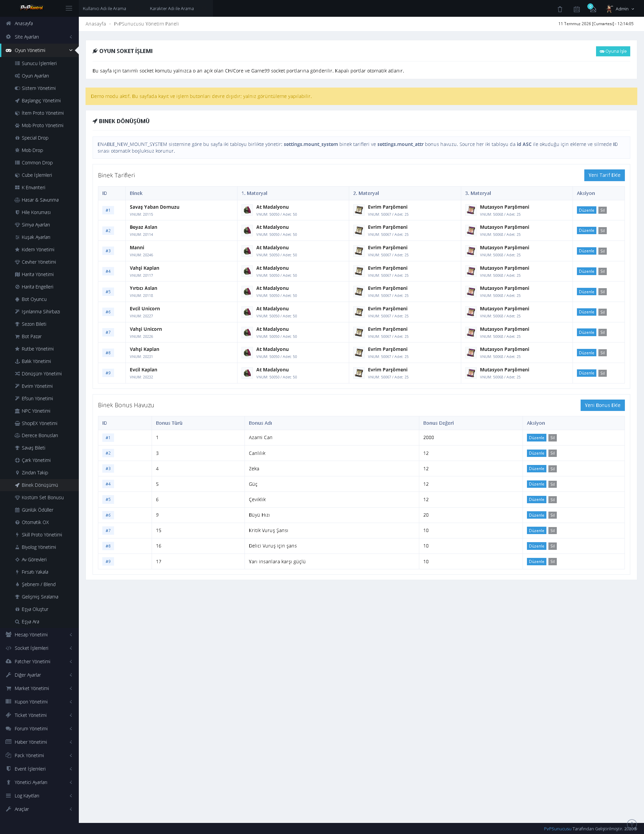Screen dimensions: 644x834
Task: Collapse the Oyun Yönetimi menu
Action: [39, 50]
